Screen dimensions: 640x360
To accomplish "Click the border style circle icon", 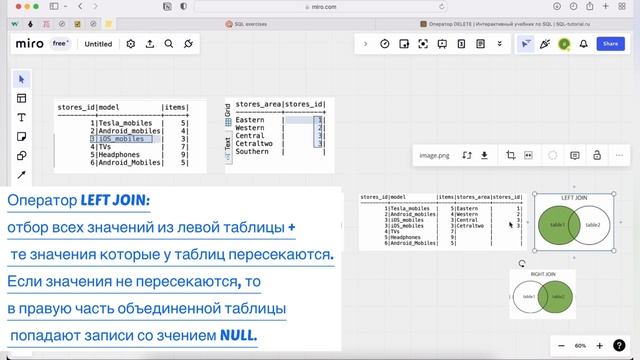I will click(553, 155).
